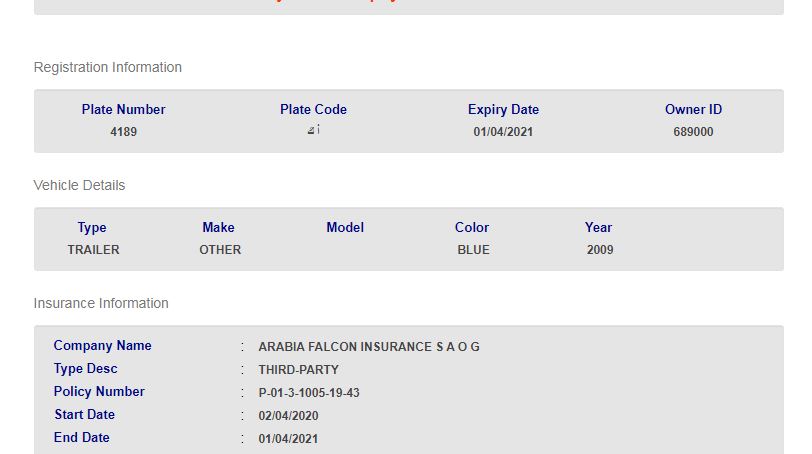Screen dimensions: 812x454
Task: Click the Vehicle Details heading
Action: pos(80,185)
